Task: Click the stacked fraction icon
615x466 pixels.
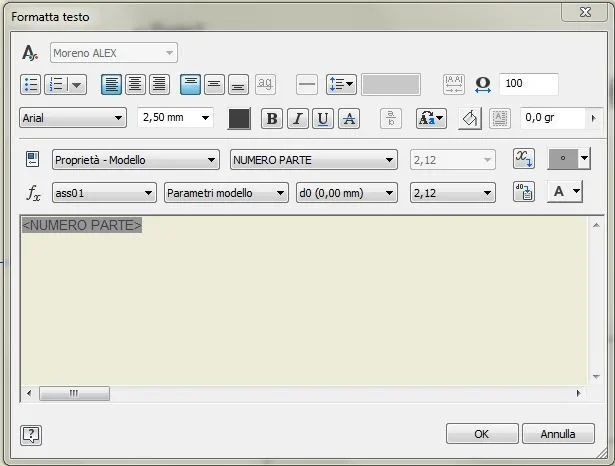Action: click(391, 118)
